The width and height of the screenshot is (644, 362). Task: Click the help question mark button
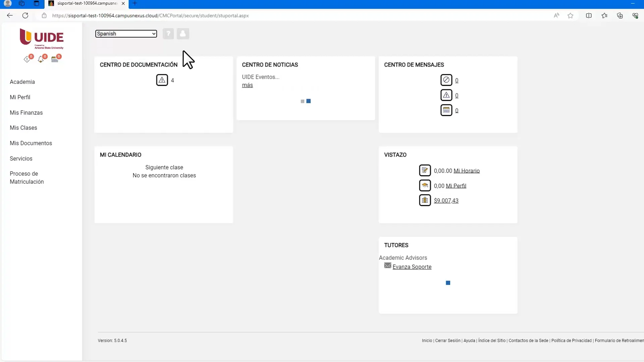pyautogui.click(x=168, y=34)
